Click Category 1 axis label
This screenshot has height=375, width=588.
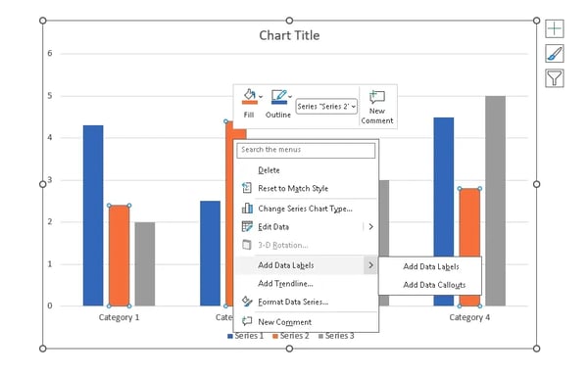(119, 317)
